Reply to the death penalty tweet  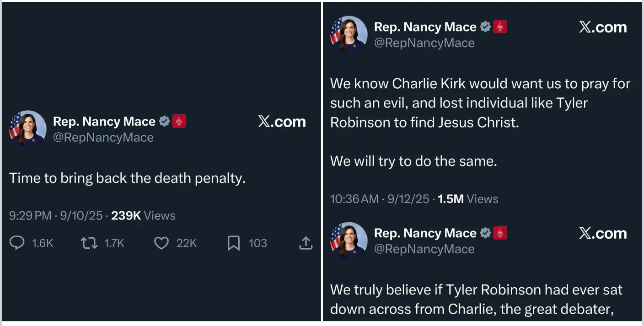coord(17,243)
